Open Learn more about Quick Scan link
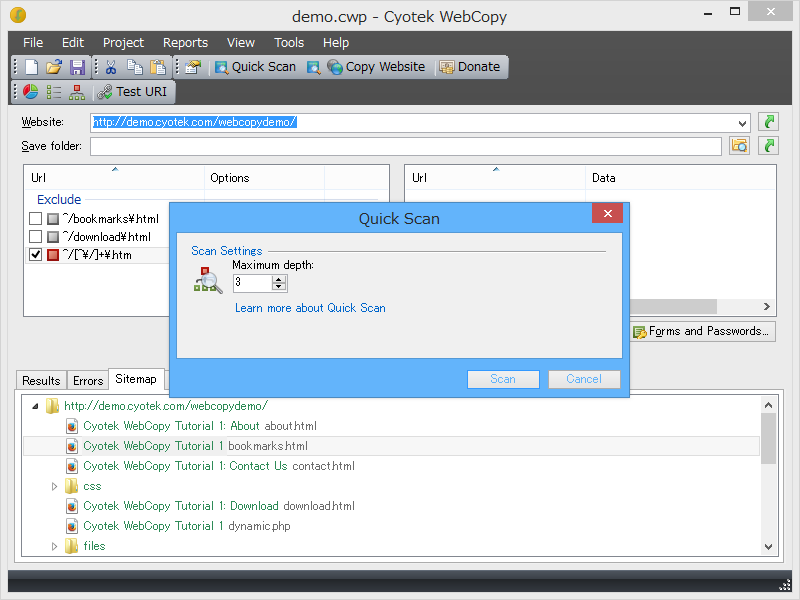The height and width of the screenshot is (600, 800). [x=310, y=308]
